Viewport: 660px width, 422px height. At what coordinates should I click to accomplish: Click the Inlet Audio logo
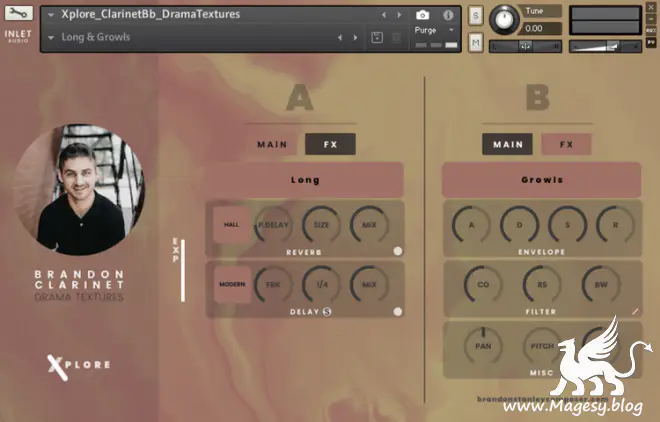pyautogui.click(x=18, y=36)
